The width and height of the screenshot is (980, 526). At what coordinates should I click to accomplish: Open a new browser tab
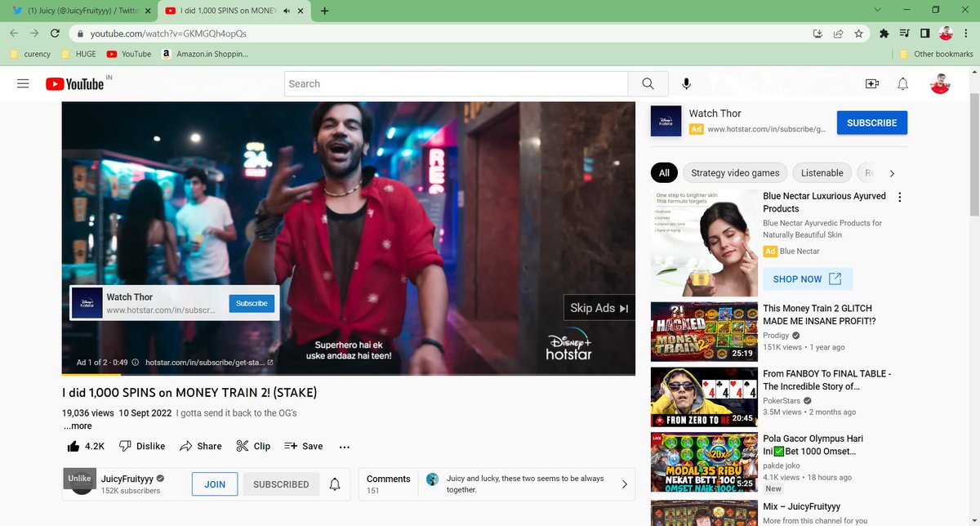pos(325,11)
